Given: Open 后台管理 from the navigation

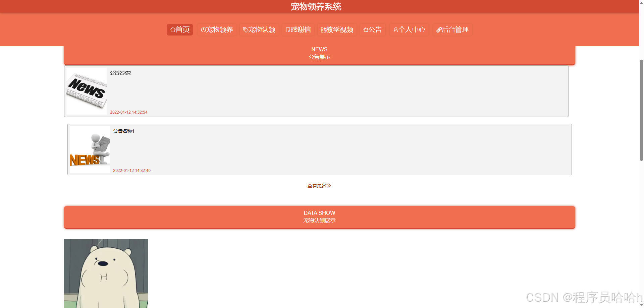Looking at the screenshot, I should pos(452,29).
